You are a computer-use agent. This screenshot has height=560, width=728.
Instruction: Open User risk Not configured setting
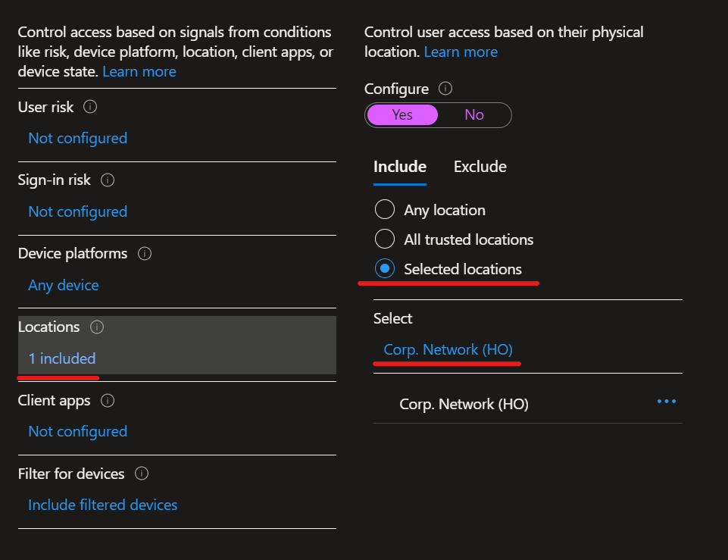point(77,138)
